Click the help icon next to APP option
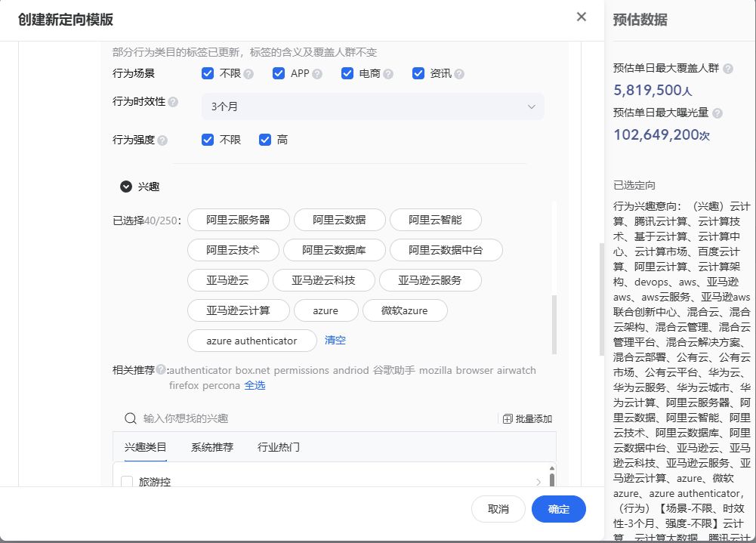Screen dimensions: 756x543 click(316, 73)
